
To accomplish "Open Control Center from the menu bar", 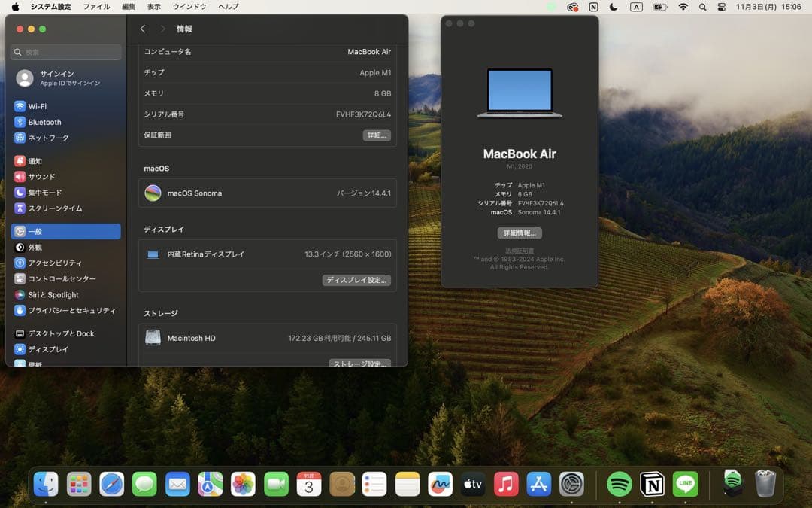I will (721, 7).
